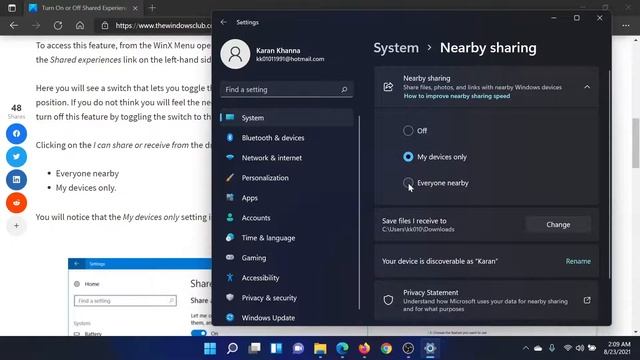Click the Accessibility figure icon
This screenshot has width=640, height=360.
coord(230,278)
